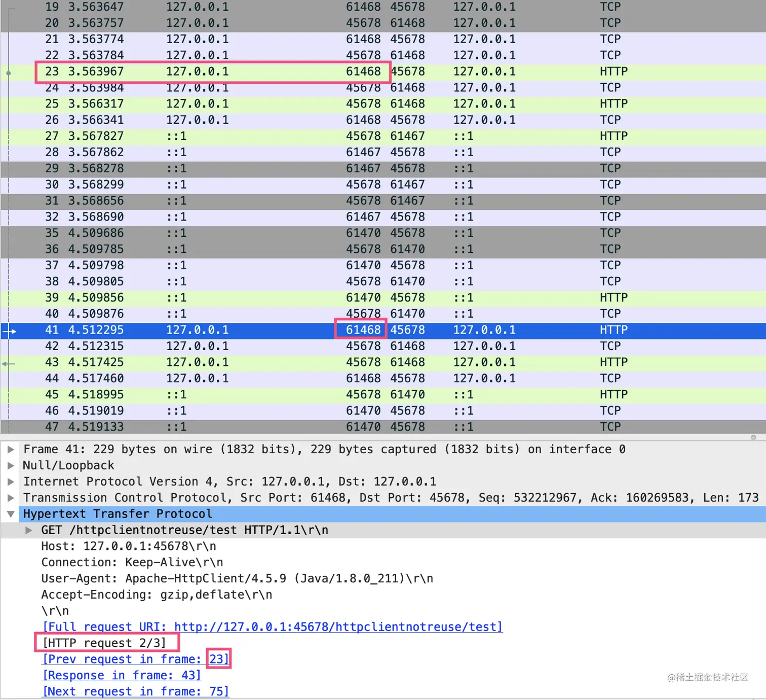Select packet 44 at time 4.517460
Viewport: 766px width, 700px height.
[383, 379]
